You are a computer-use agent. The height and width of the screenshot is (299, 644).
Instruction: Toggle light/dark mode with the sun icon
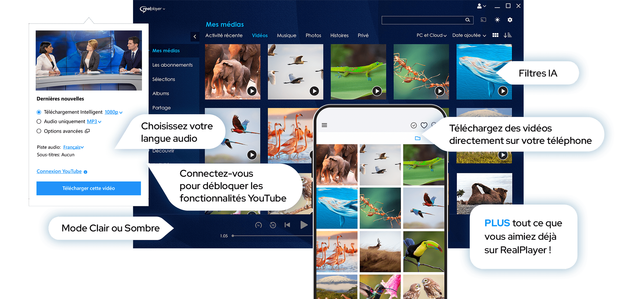[497, 20]
